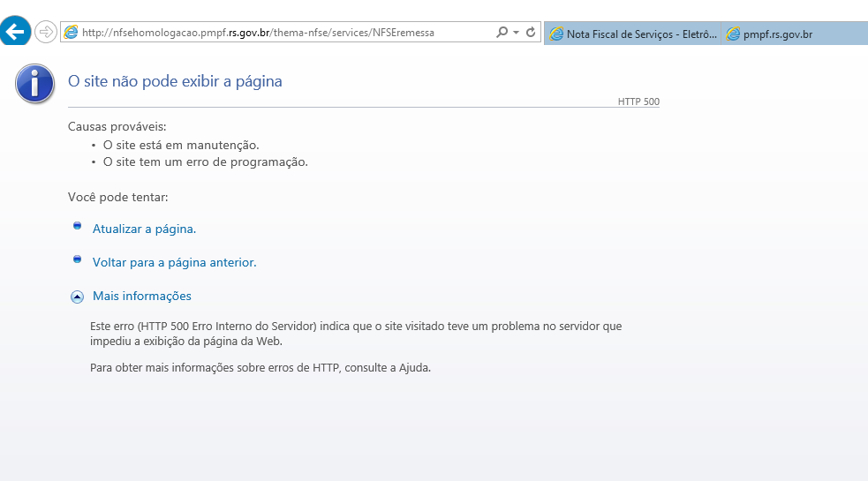Image resolution: width=868 pixels, height=481 pixels.
Task: Click the blue information icon
Action: click(34, 84)
